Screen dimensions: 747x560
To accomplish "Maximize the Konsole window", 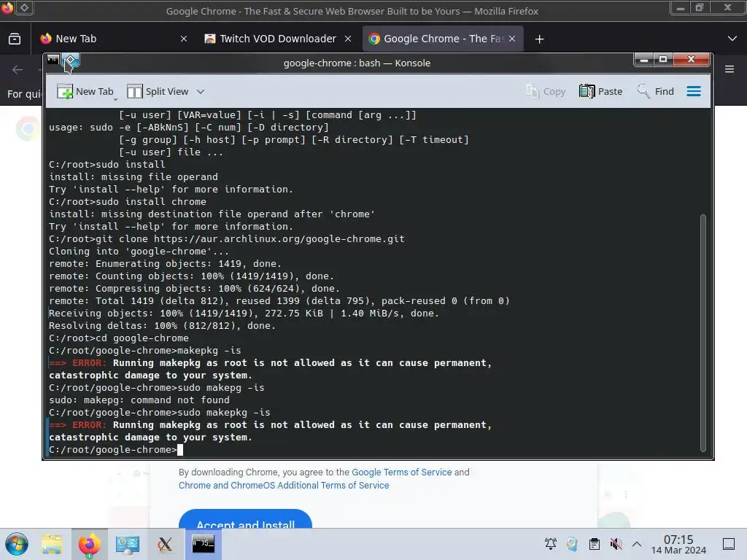I will pyautogui.click(x=662, y=60).
